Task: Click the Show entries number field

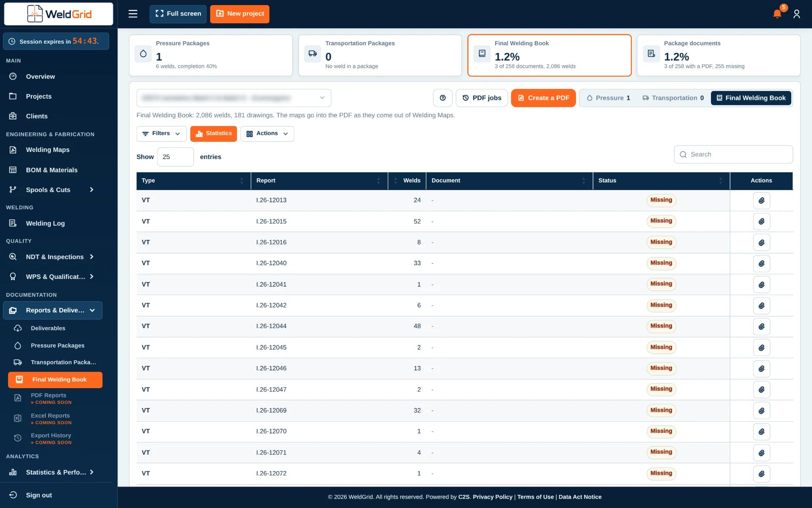Action: [175, 157]
